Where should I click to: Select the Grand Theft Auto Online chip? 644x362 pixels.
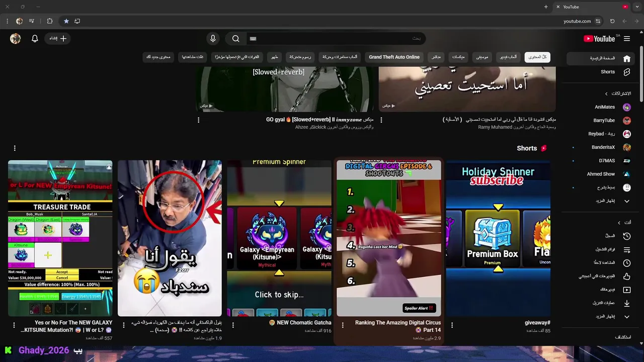[x=394, y=57]
